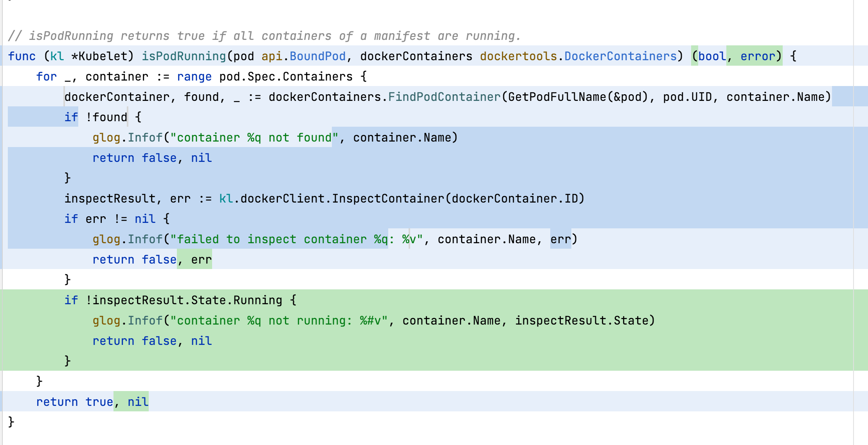Click the BoundPod type in signature

click(x=317, y=56)
